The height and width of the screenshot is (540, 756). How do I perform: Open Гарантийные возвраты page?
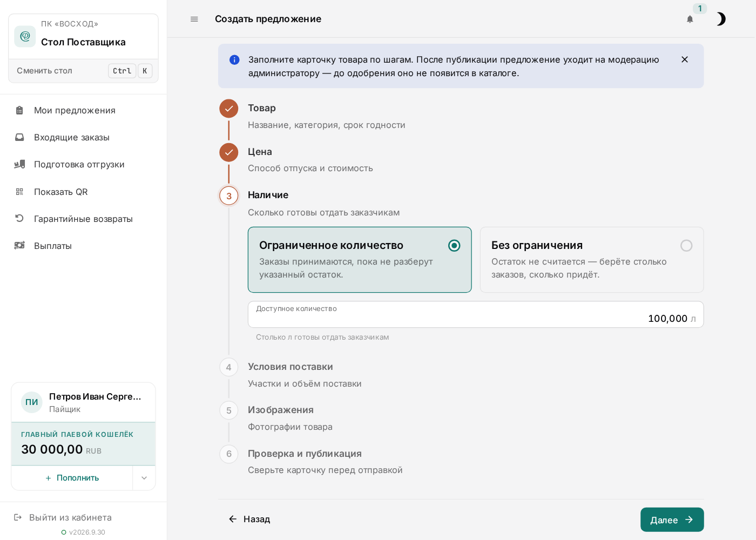83,219
